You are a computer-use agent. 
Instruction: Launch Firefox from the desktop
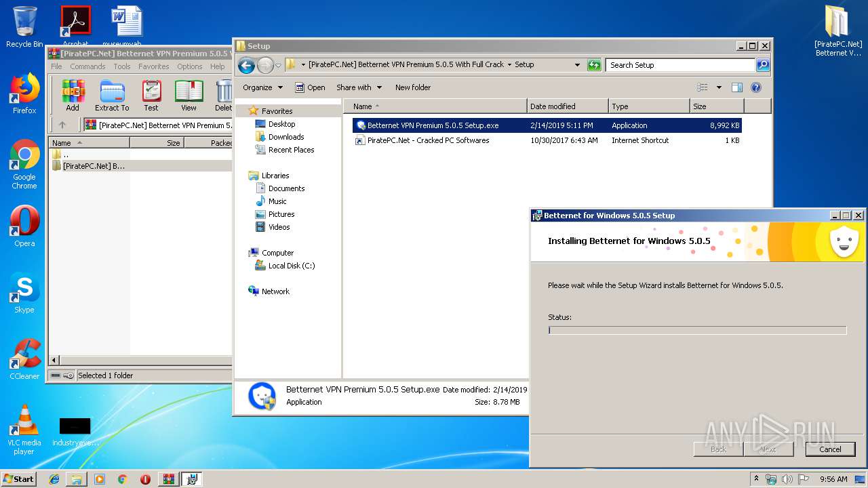pyautogui.click(x=24, y=94)
